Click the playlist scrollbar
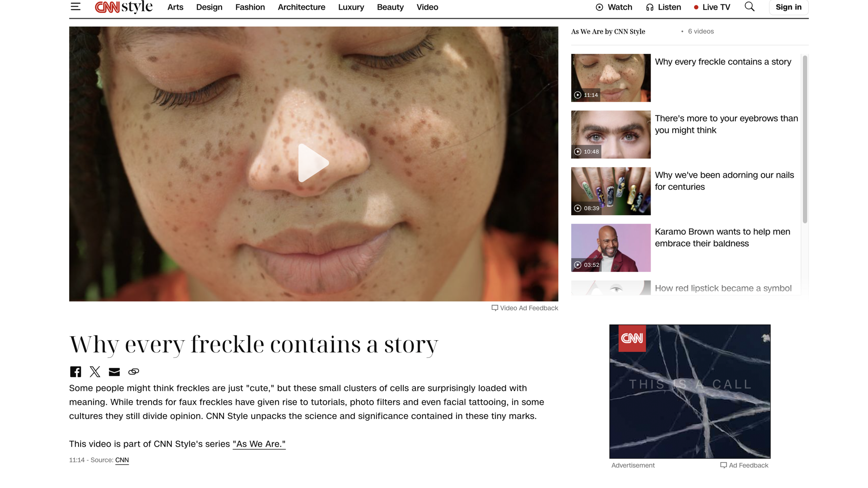Viewport: 868px width, 488px height. click(804, 139)
